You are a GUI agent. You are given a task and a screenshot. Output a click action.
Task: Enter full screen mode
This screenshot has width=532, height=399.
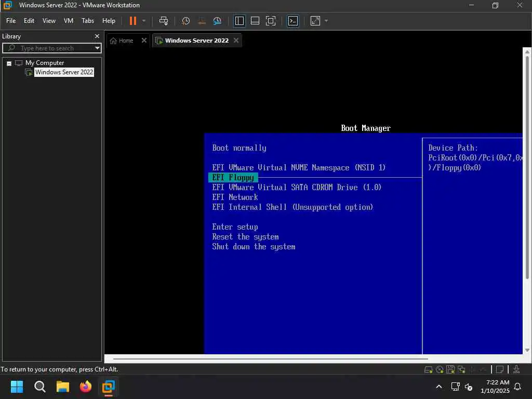point(270,21)
